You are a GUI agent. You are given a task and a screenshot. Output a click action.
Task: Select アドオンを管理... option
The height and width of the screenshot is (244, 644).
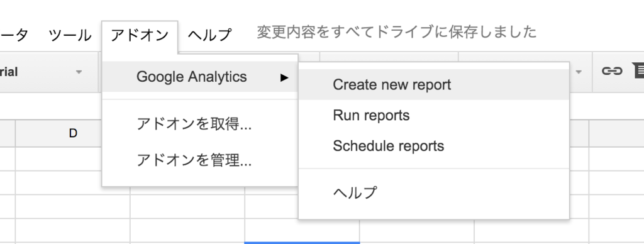pyautogui.click(x=200, y=160)
